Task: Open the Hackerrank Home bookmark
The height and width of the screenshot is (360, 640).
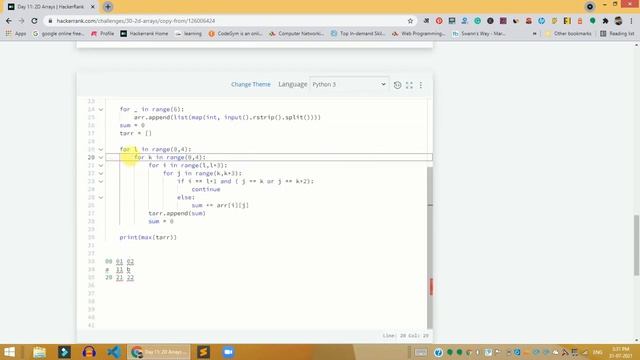Action: click(144, 33)
